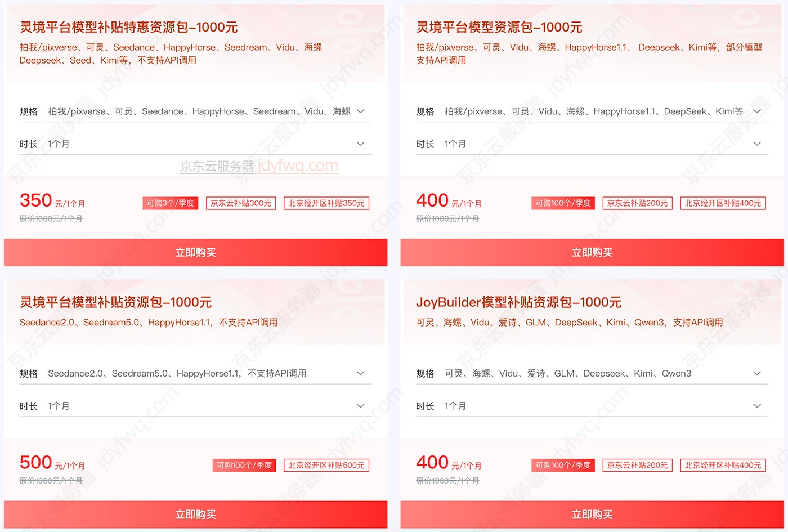Image resolution: width=788 pixels, height=532 pixels.
Task: Click title 灵境平台模型补贴特惠资源包-1000元
Action: tap(129, 27)
